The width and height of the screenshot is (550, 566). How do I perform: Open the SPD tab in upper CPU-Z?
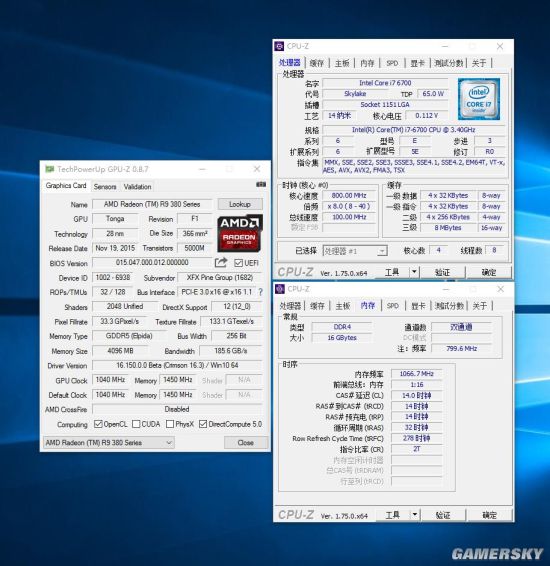click(392, 63)
